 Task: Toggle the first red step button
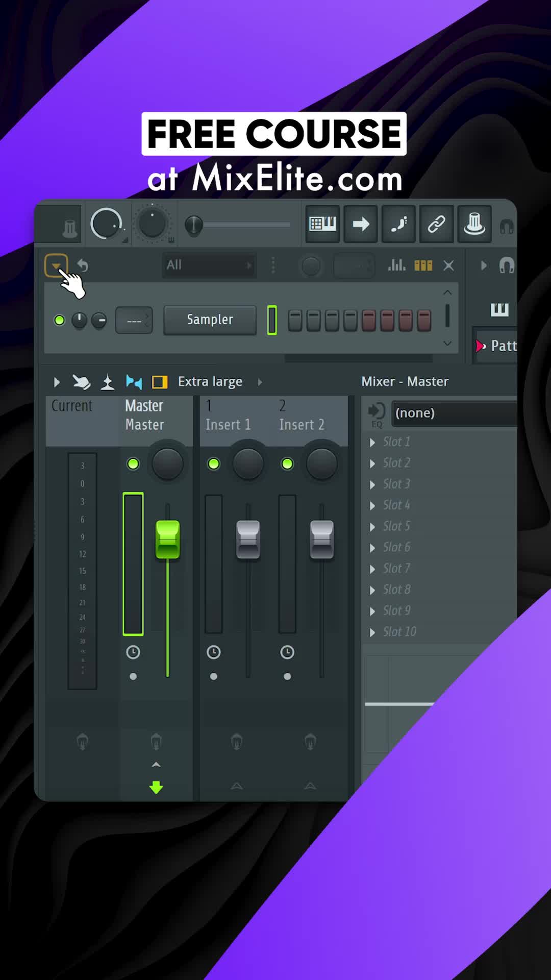pyautogui.click(x=369, y=321)
